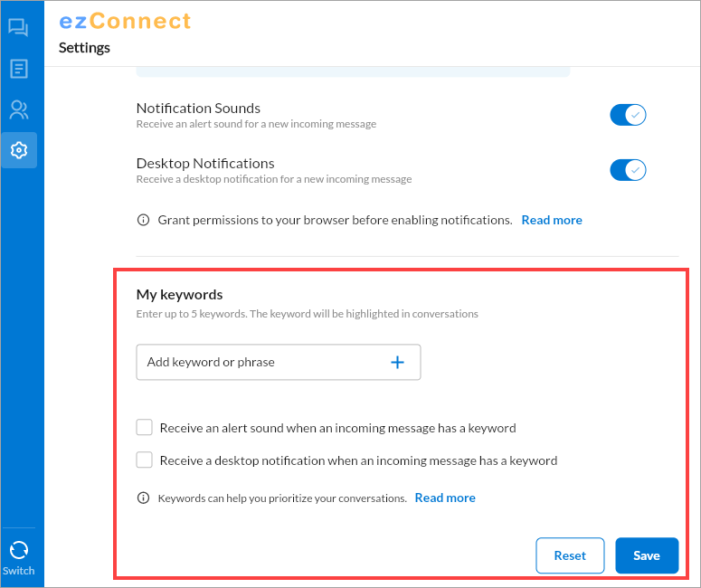Open Read more link about browser permissions

click(552, 220)
